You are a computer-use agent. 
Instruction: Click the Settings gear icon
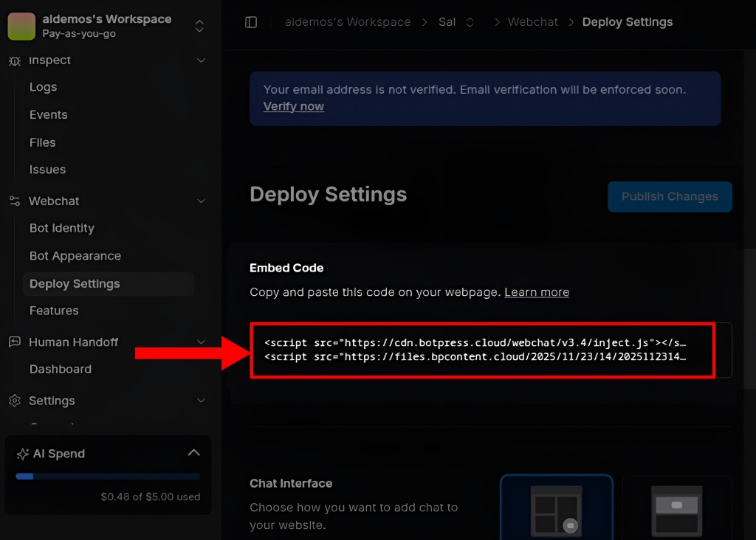(15, 401)
